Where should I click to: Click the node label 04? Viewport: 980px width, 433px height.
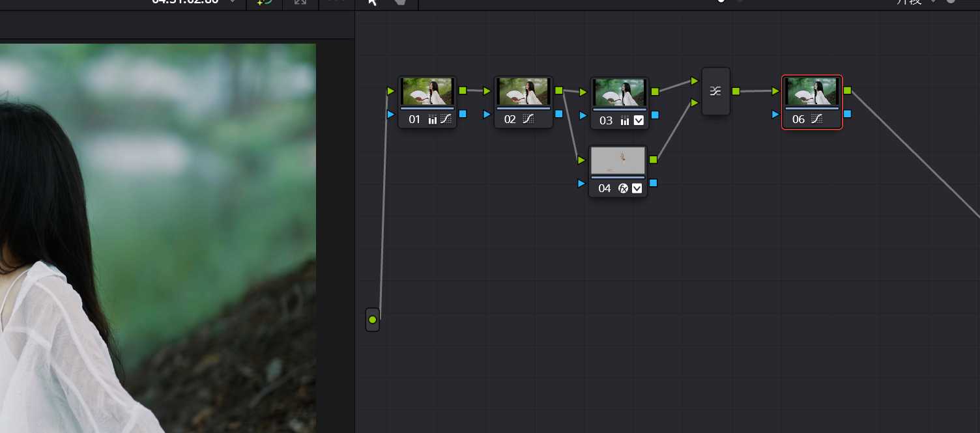click(605, 189)
